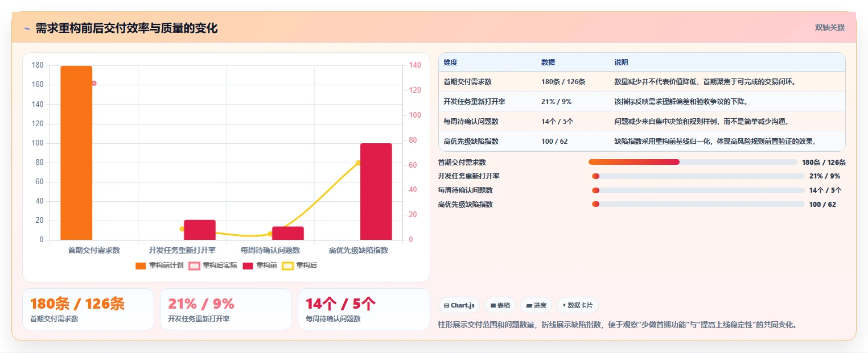Click the pink 重构后实际 data point

click(x=94, y=83)
